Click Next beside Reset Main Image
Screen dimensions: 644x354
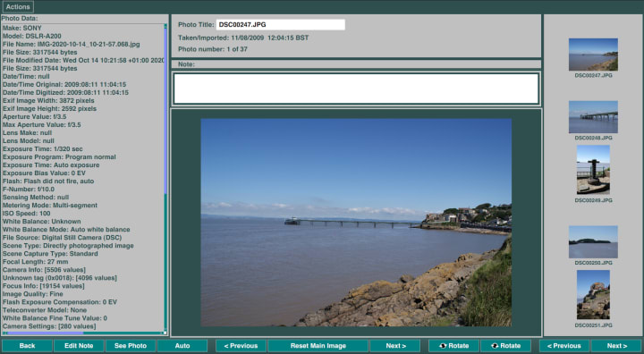395,346
